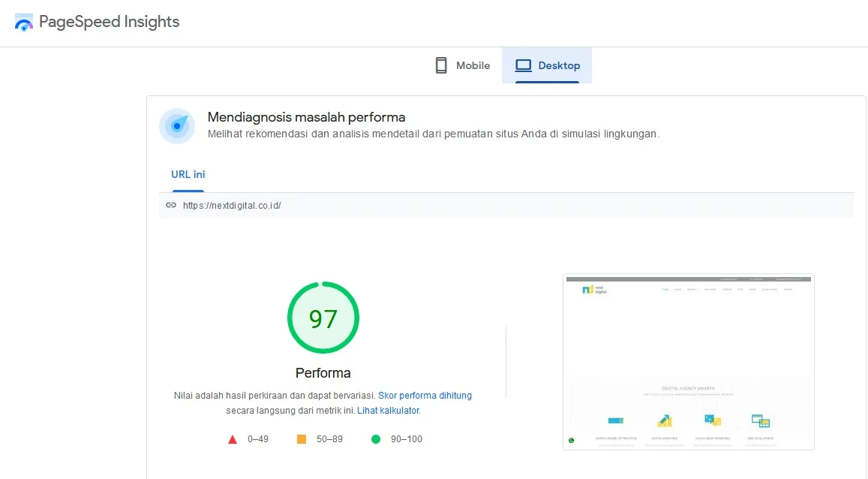Click the chain link icon beside the URL

(171, 205)
